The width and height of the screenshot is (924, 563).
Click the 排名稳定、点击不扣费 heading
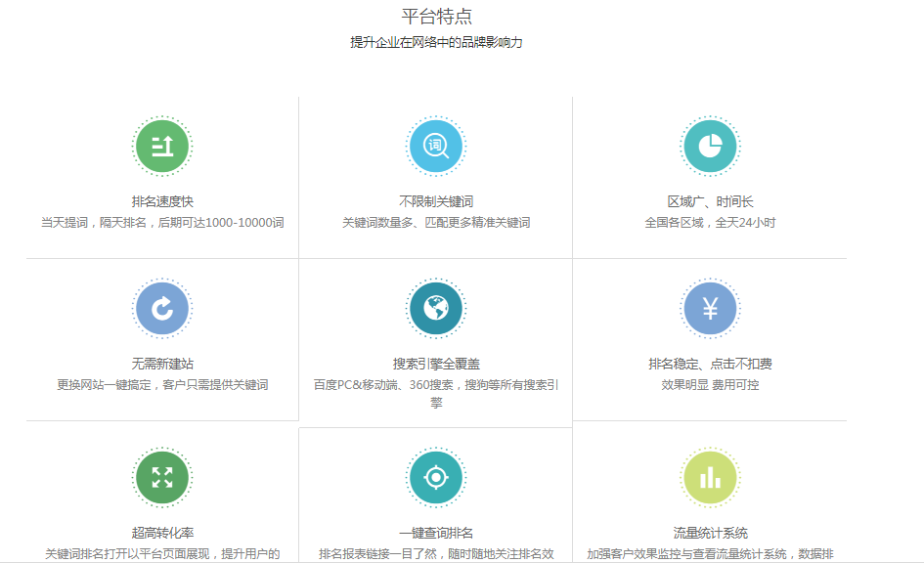click(710, 364)
